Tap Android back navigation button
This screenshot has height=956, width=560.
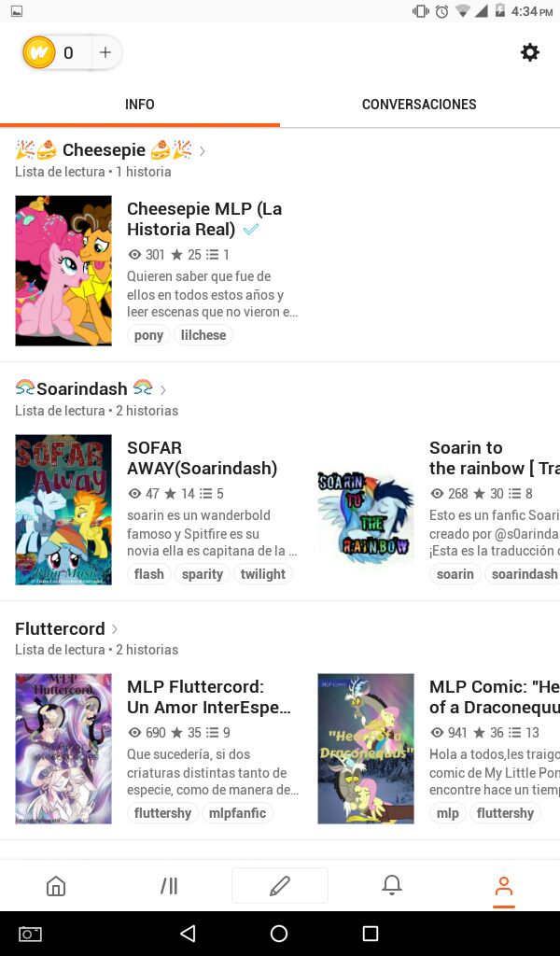(188, 933)
